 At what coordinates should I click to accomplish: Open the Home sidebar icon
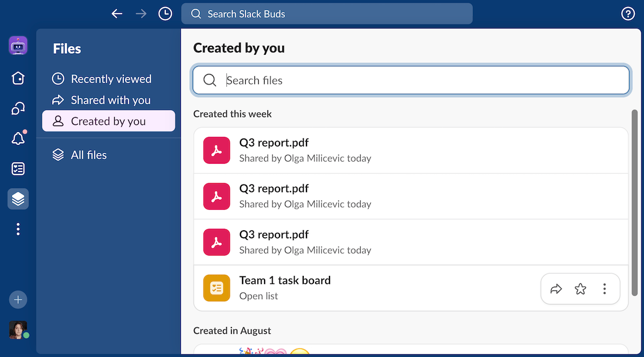coord(18,78)
